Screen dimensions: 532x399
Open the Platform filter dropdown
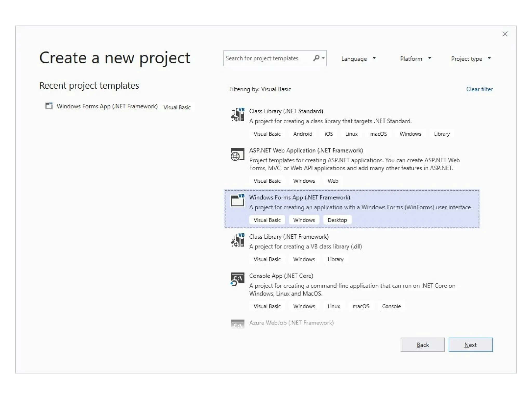(x=415, y=59)
